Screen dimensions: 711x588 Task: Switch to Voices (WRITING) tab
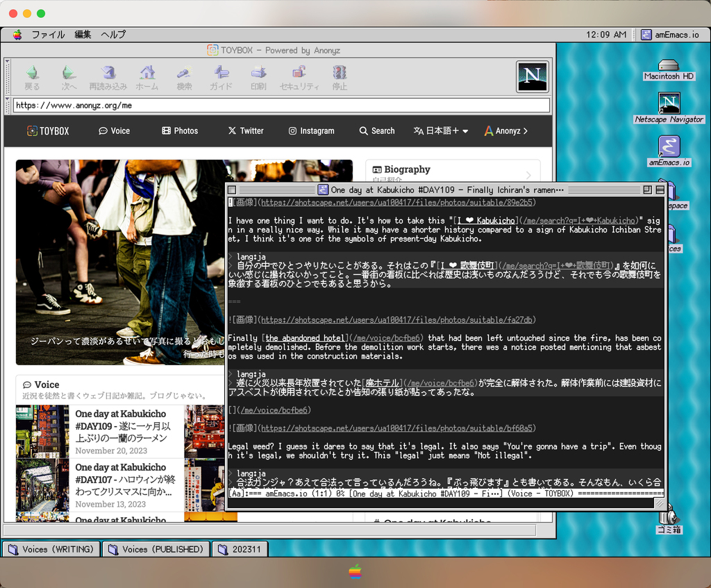click(51, 549)
